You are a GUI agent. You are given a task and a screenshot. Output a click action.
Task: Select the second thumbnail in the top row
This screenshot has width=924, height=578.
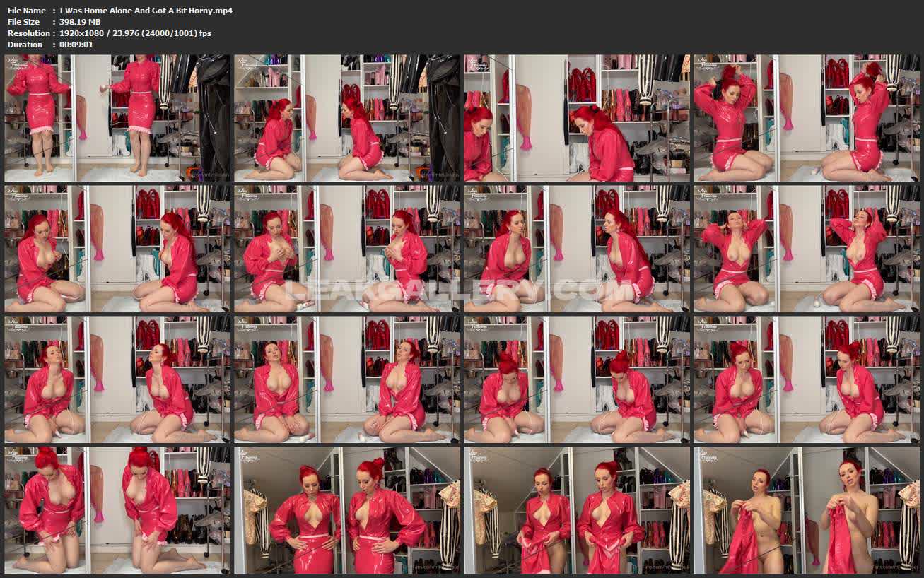[x=347, y=118]
